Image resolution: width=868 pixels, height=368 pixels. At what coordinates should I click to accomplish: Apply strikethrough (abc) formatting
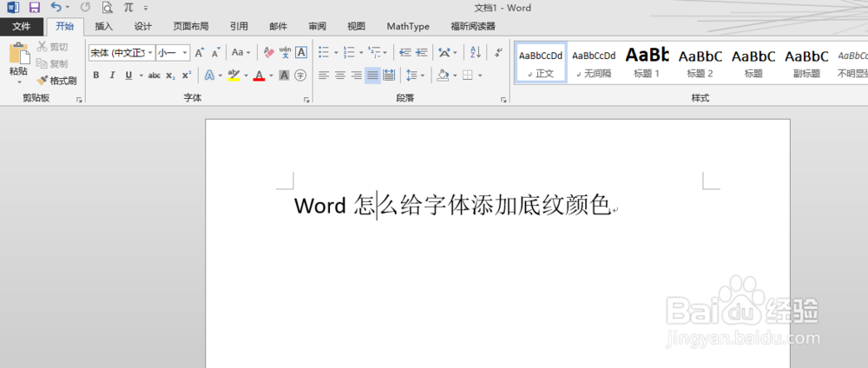(155, 76)
